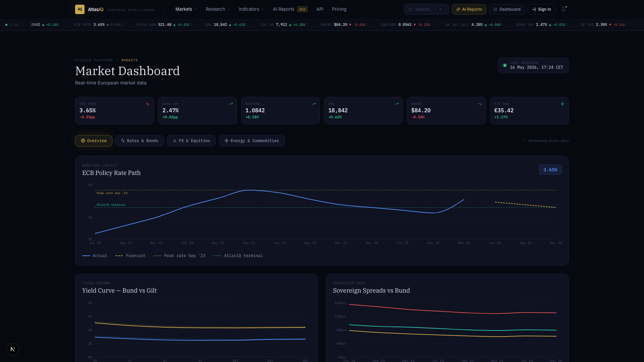Expand the Indicators dropdown menu
Screen dimensions: 644x362
click(x=251, y=9)
